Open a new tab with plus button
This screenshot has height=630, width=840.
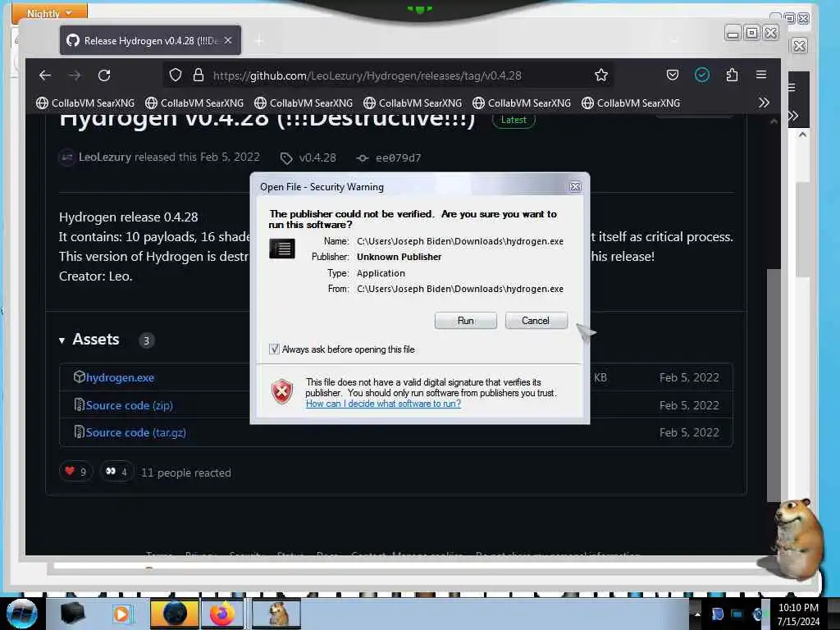coord(258,41)
